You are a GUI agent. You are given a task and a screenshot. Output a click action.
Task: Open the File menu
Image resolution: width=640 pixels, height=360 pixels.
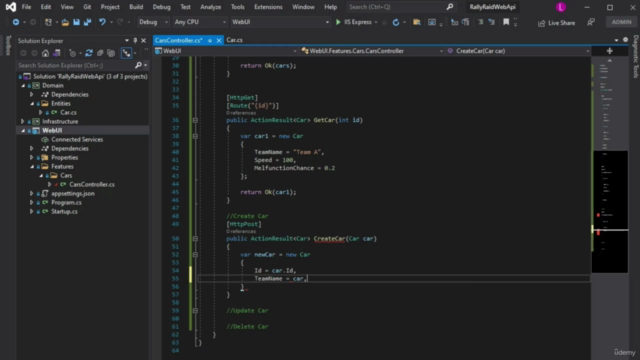tap(27, 7)
